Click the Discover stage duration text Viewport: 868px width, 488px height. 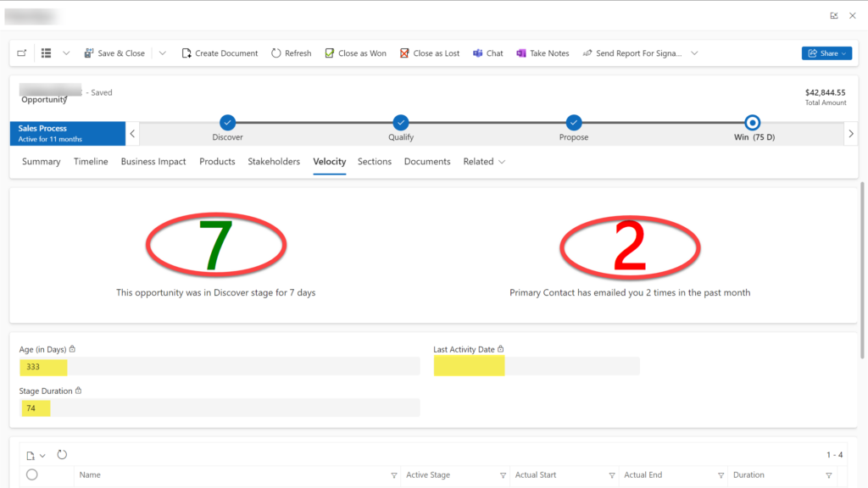click(216, 292)
